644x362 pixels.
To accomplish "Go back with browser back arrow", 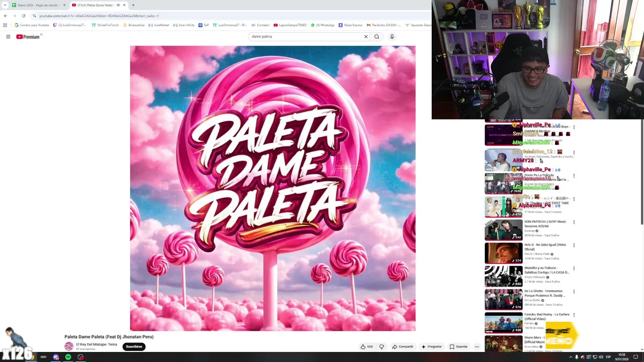I will click(6, 16).
